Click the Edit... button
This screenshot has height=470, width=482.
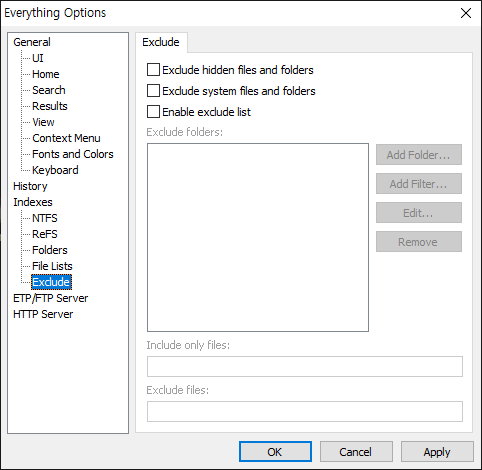[419, 213]
